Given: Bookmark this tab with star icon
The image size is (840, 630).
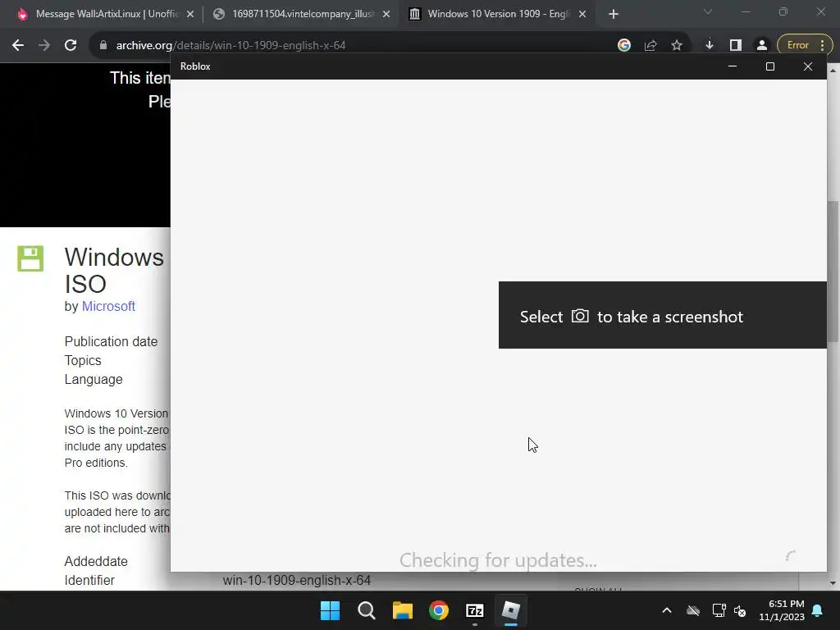Looking at the screenshot, I should (x=677, y=46).
